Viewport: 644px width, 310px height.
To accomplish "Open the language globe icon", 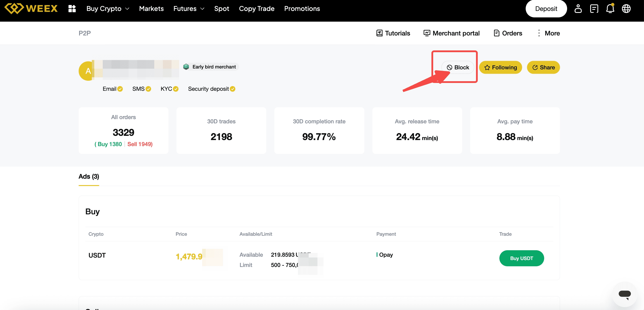I will click(626, 8).
